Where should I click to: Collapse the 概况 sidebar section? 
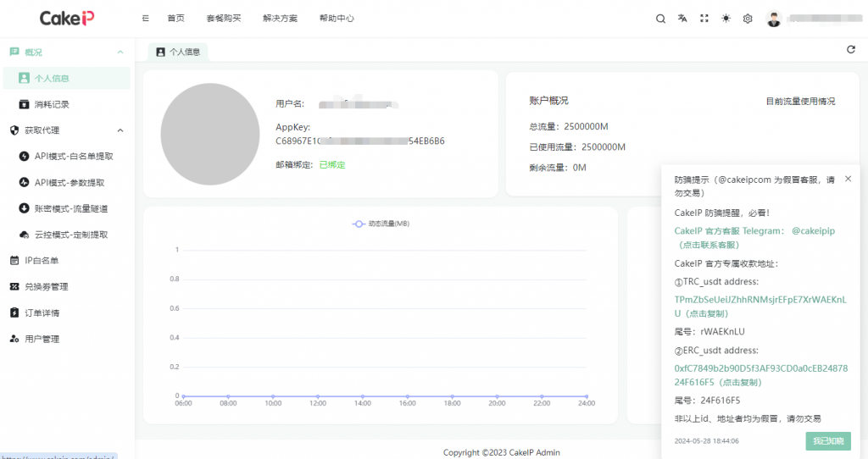point(120,53)
